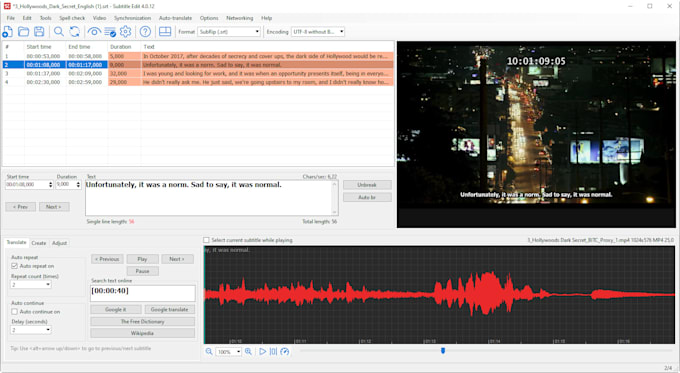
Task: Select subtitle row 4 starting 00:02:30,000
Action: pyautogui.click(x=198, y=82)
